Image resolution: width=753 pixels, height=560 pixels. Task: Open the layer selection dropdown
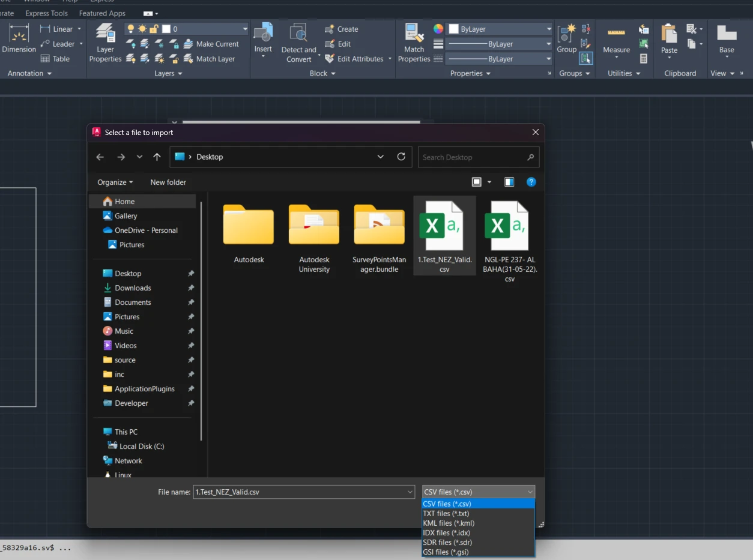click(244, 28)
